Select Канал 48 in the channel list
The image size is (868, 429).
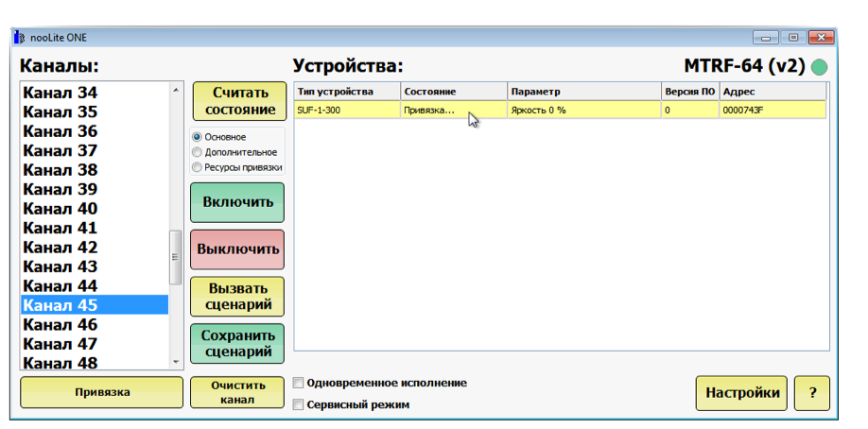point(95,362)
